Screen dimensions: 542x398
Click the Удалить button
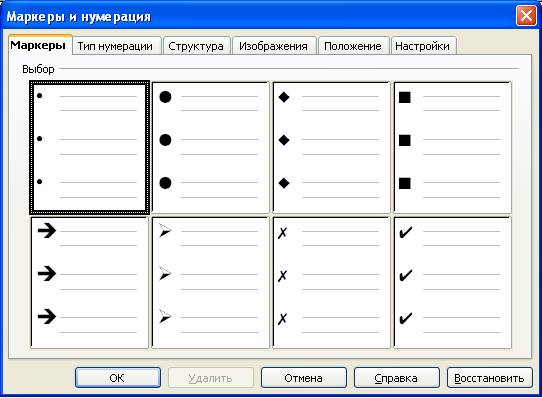pos(211,378)
